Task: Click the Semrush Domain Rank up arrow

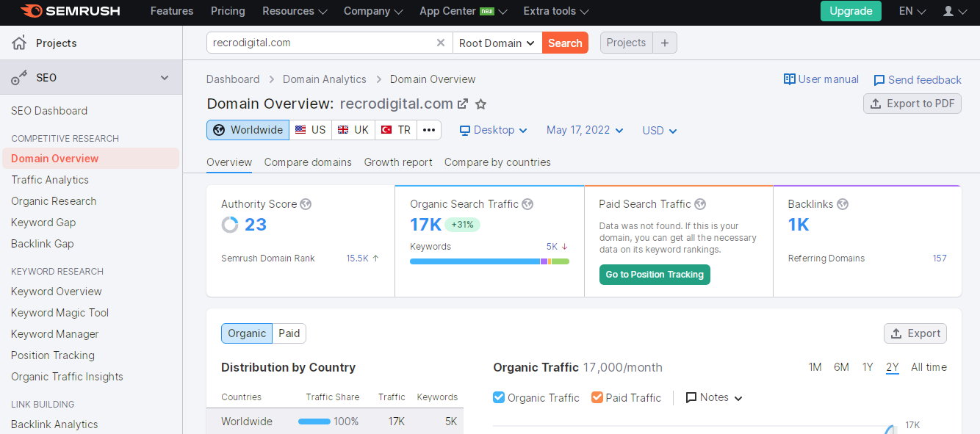Action: click(376, 258)
